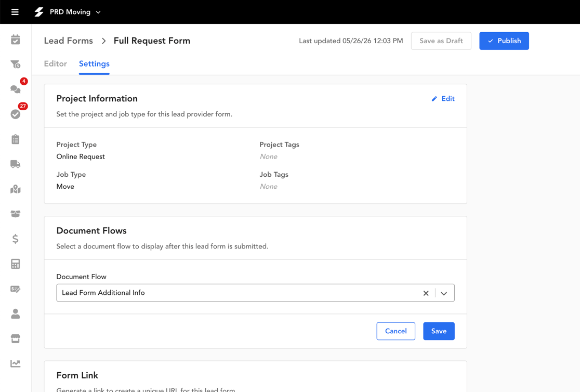Select the Settings tab

coord(94,63)
